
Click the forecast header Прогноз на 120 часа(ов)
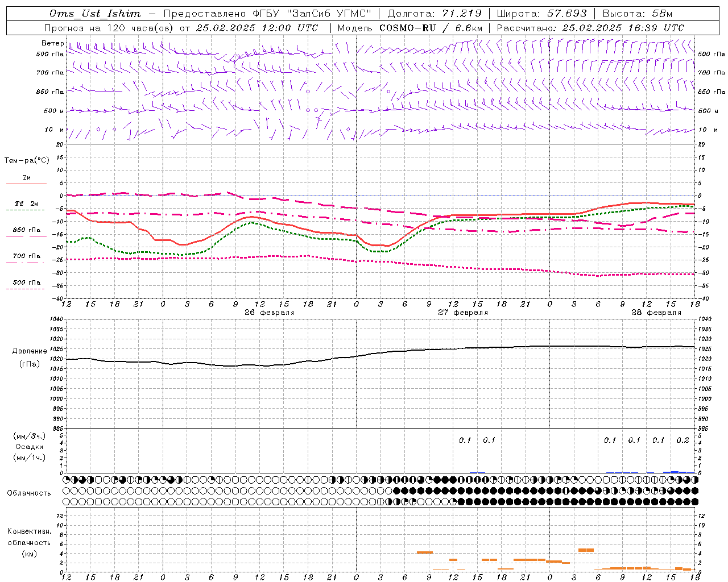pyautogui.click(x=110, y=28)
